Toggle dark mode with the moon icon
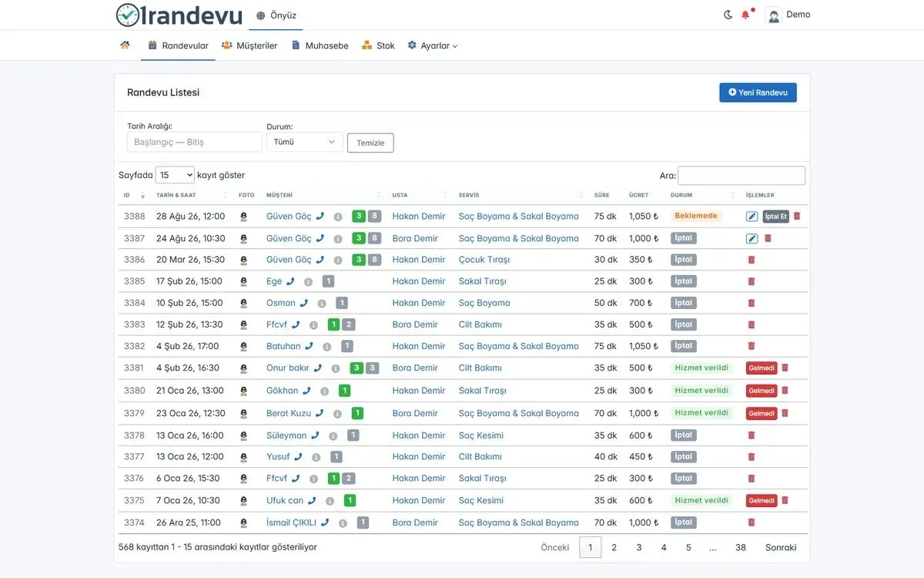Image resolution: width=924 pixels, height=578 pixels. 728,15
